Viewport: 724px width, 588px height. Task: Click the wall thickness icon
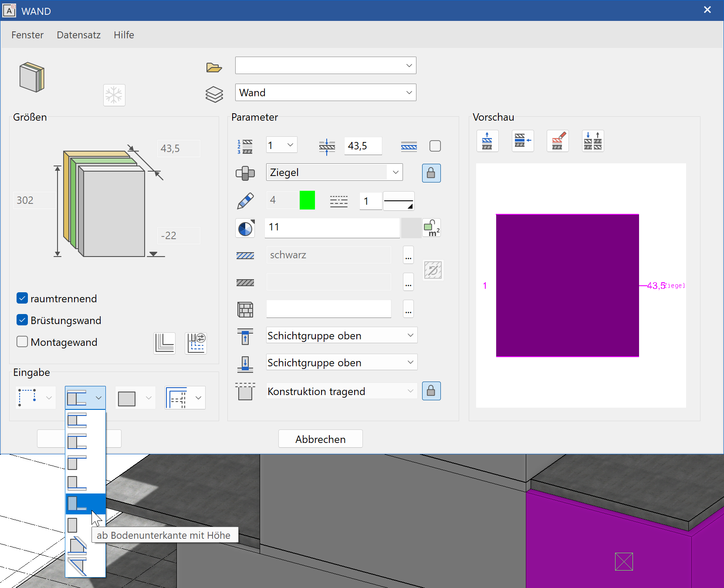pyautogui.click(x=327, y=147)
